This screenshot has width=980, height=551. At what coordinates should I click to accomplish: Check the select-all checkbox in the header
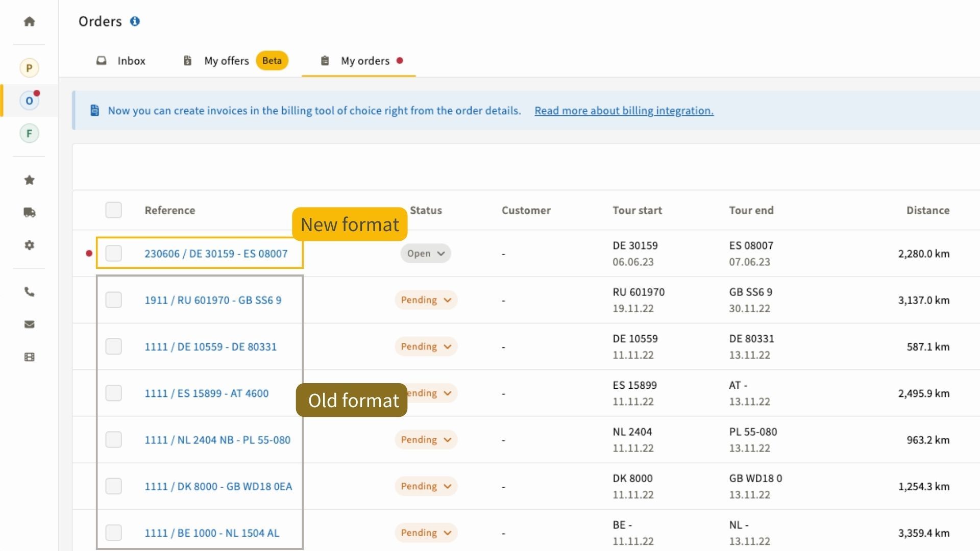point(113,210)
